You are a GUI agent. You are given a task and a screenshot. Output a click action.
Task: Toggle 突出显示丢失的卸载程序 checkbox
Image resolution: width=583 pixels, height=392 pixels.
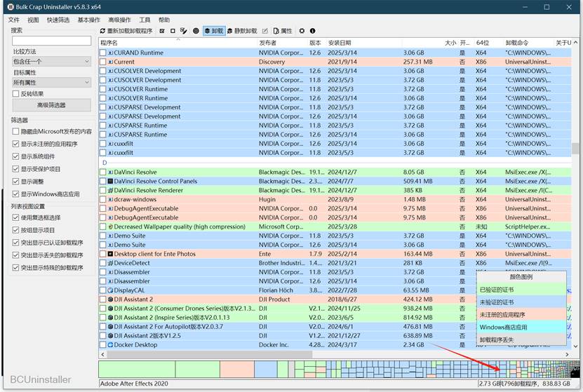tap(15, 255)
